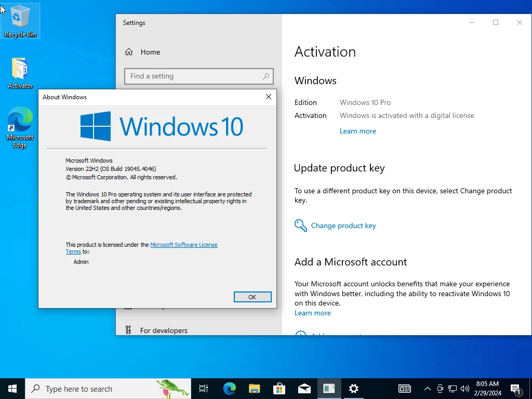Select the Activator folder on the desktop
Image resolution: width=532 pixels, height=399 pixels.
[x=20, y=73]
